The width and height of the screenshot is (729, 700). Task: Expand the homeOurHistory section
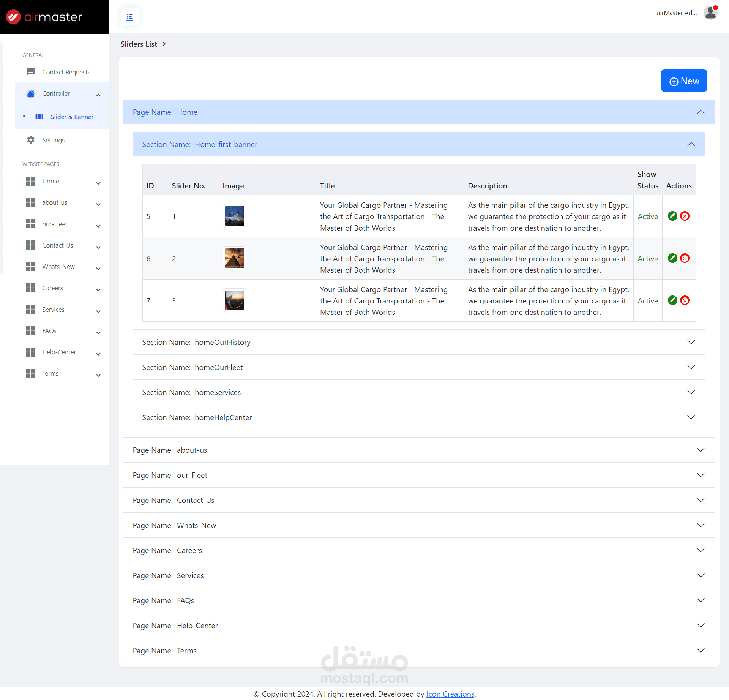691,342
